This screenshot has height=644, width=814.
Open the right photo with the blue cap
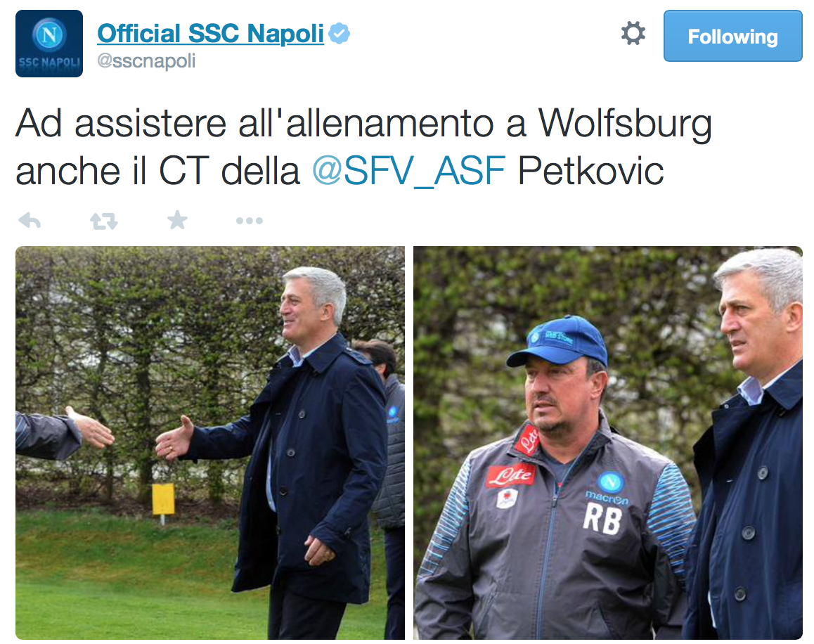click(608, 442)
